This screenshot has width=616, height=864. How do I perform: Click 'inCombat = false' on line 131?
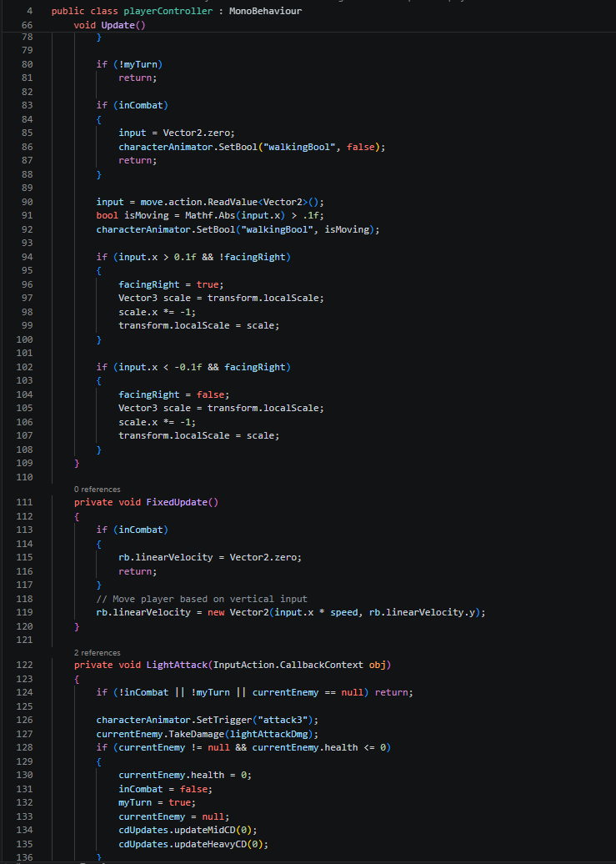click(x=163, y=789)
